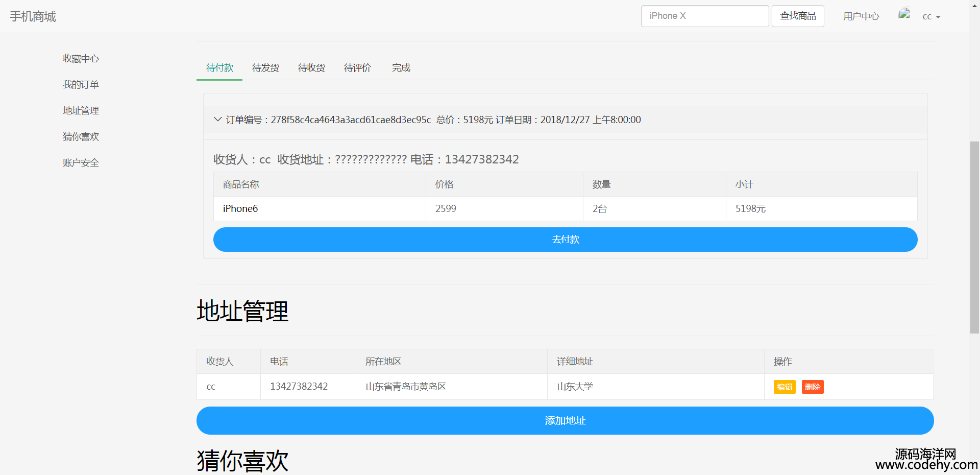The image size is (980, 475).
Task: Click the 手机商城 site logo
Action: pos(33,16)
